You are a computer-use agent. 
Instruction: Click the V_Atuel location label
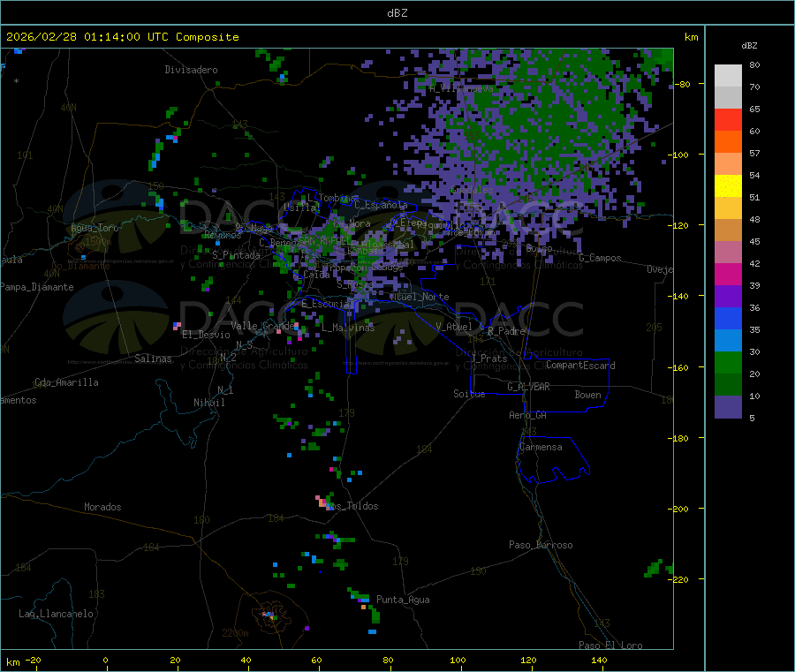tap(454, 327)
